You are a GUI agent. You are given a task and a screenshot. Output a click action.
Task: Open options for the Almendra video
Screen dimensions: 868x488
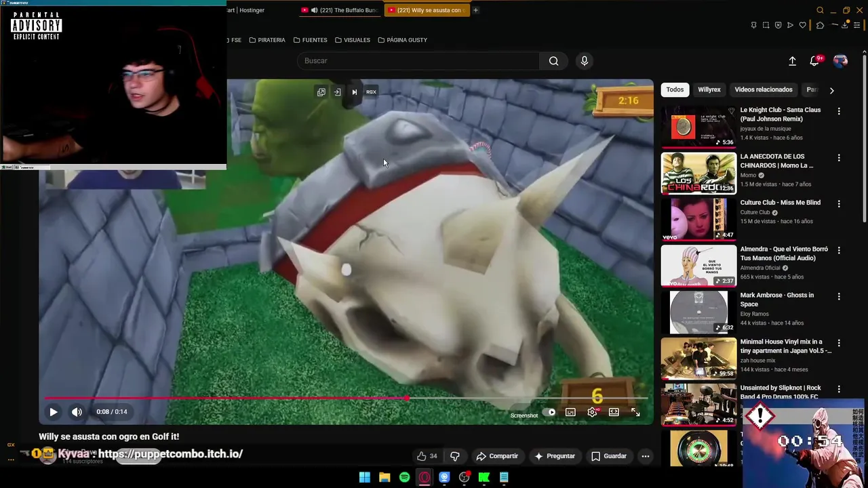[x=839, y=250]
